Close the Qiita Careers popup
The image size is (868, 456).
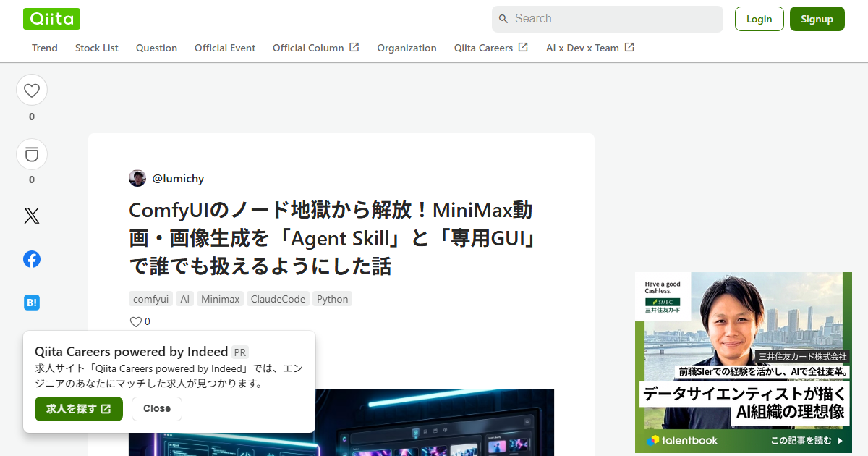pos(157,409)
